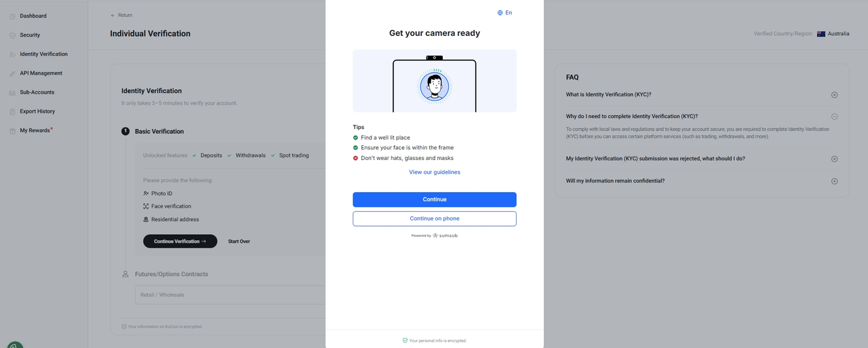The width and height of the screenshot is (868, 348).
Task: Click the Export History icon
Action: point(12,111)
